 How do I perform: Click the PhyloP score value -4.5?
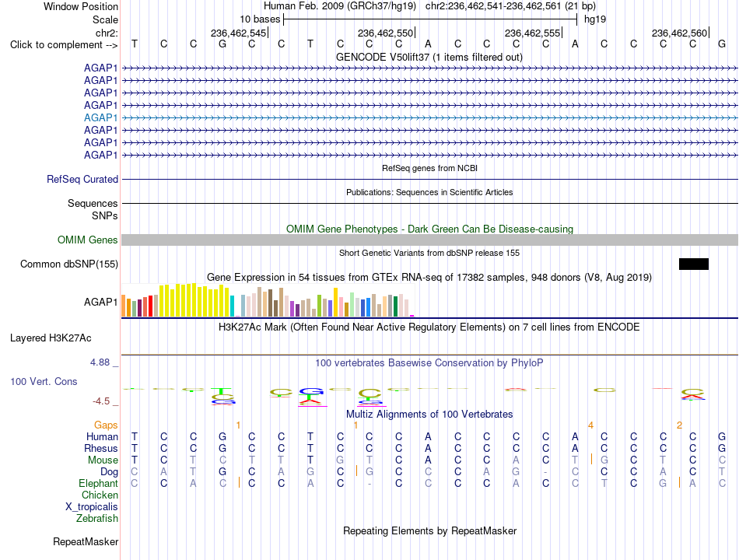101,401
